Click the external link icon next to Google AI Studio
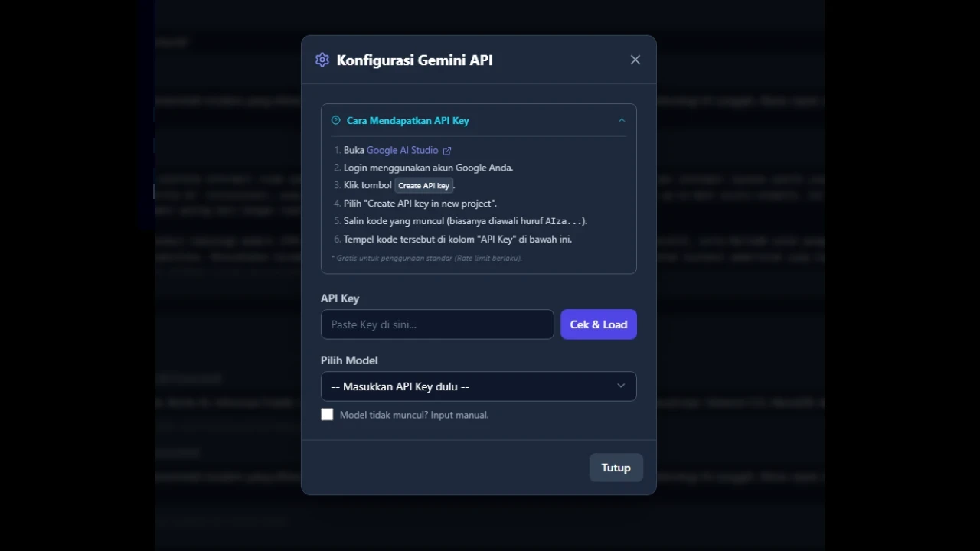This screenshot has width=980, height=551. click(x=447, y=150)
